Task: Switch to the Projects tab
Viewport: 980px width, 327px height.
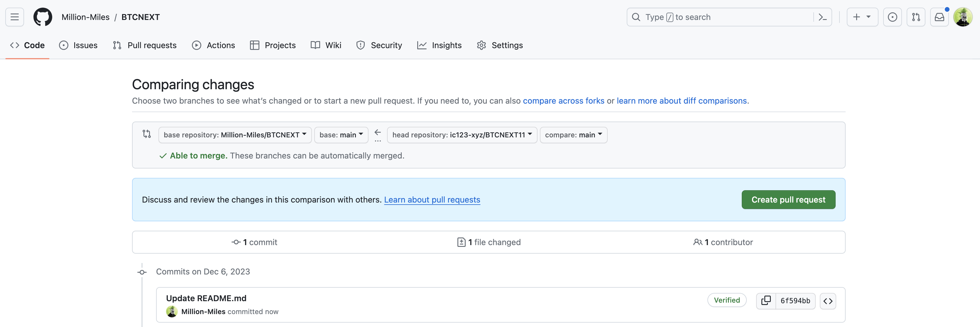Action: (x=273, y=45)
